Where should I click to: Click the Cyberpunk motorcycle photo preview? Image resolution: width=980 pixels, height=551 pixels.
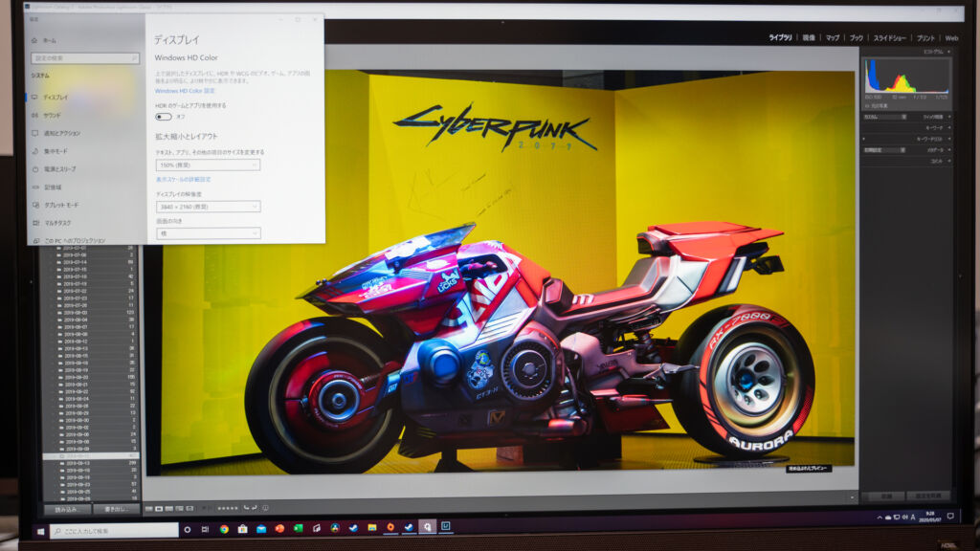(507, 270)
